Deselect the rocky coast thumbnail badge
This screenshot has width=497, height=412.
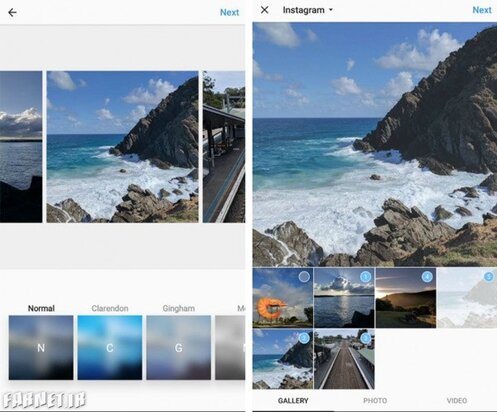pos(304,338)
